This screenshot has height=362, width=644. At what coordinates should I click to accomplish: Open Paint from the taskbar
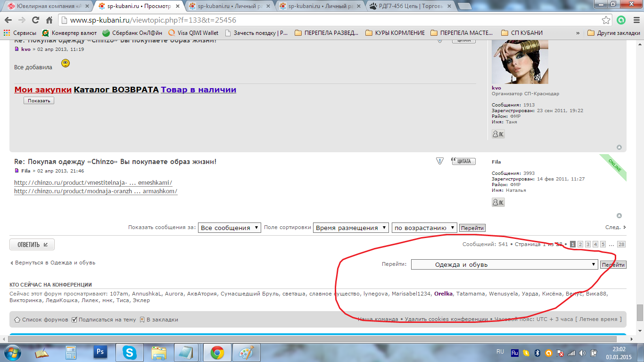click(x=246, y=353)
